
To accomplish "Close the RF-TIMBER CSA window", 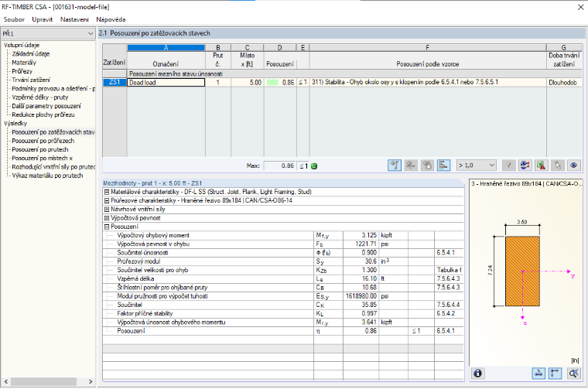I will point(580,7).
